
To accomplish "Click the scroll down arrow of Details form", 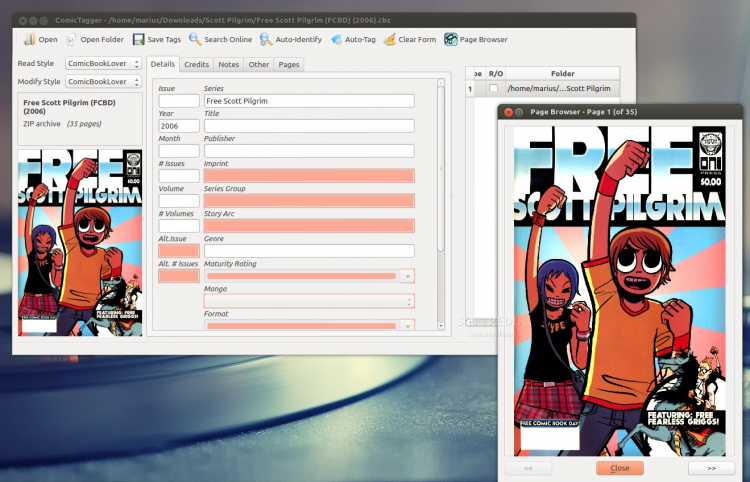I will pos(441,326).
